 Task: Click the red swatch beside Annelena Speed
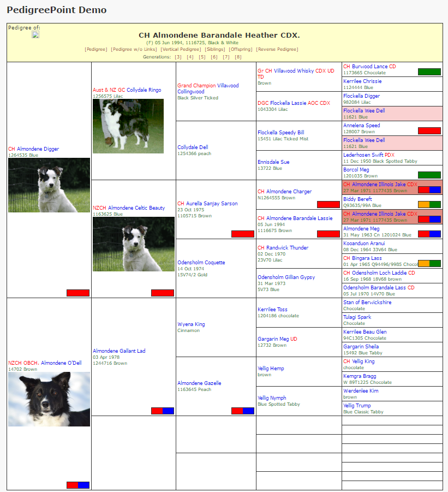pyautogui.click(x=429, y=131)
